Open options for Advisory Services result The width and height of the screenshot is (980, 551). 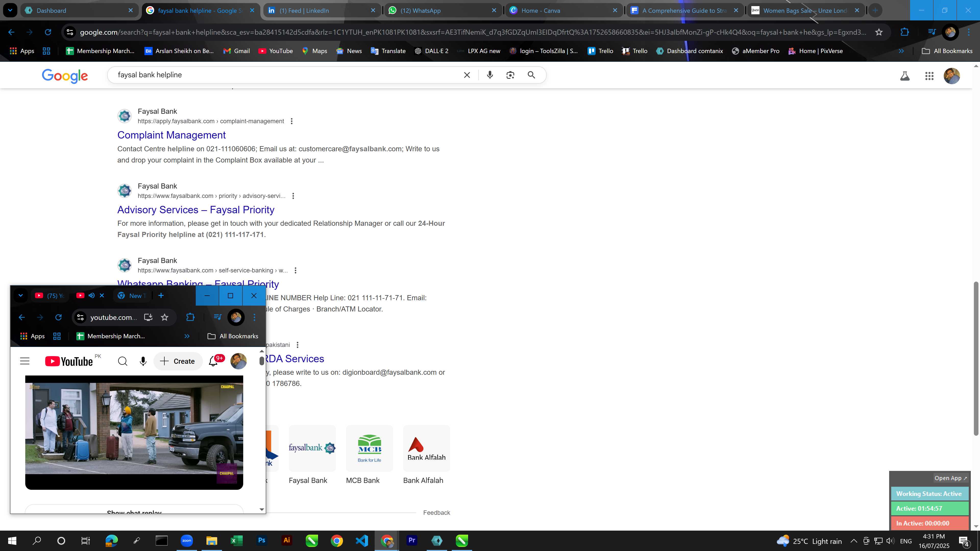tap(293, 196)
